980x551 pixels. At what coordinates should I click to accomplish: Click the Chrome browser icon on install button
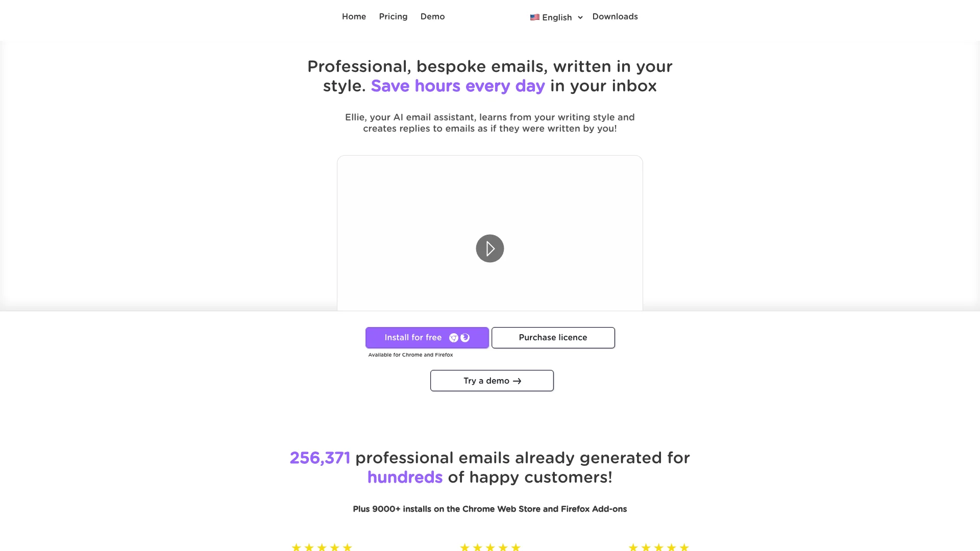(454, 338)
